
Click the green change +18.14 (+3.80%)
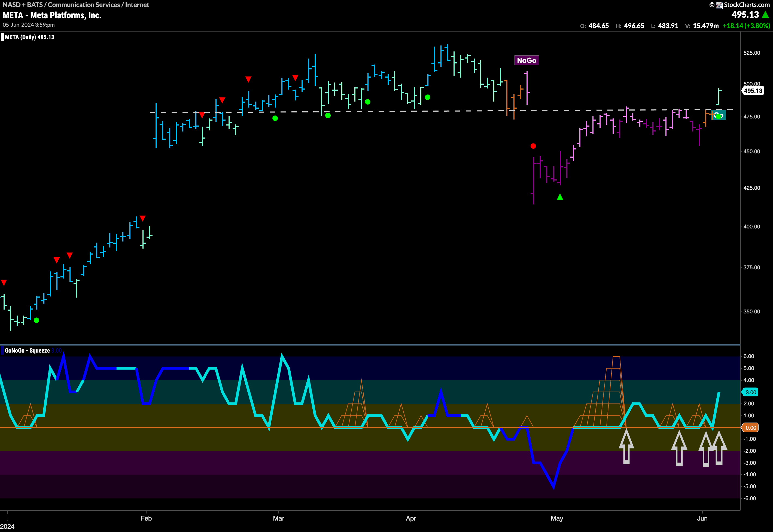tap(746, 26)
